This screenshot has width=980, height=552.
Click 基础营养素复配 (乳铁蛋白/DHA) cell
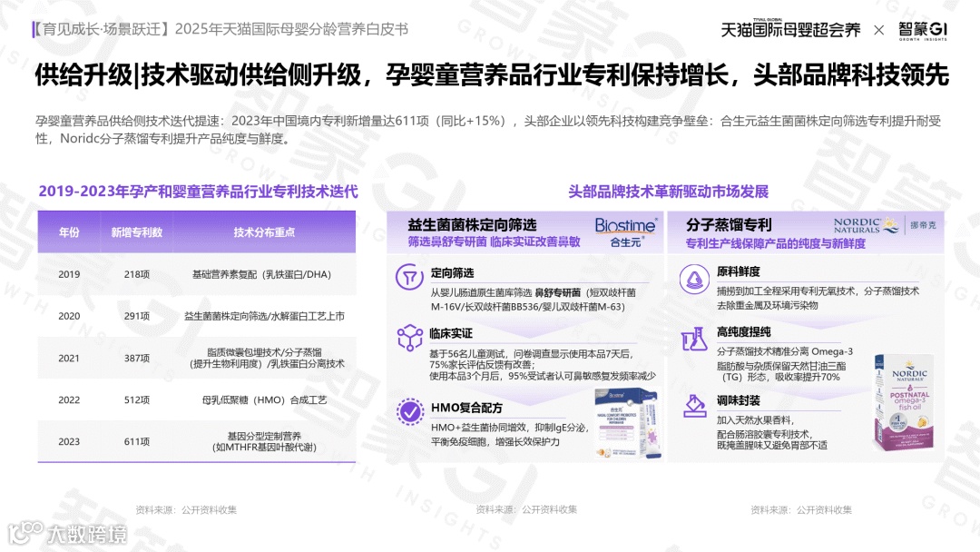pyautogui.click(x=262, y=274)
